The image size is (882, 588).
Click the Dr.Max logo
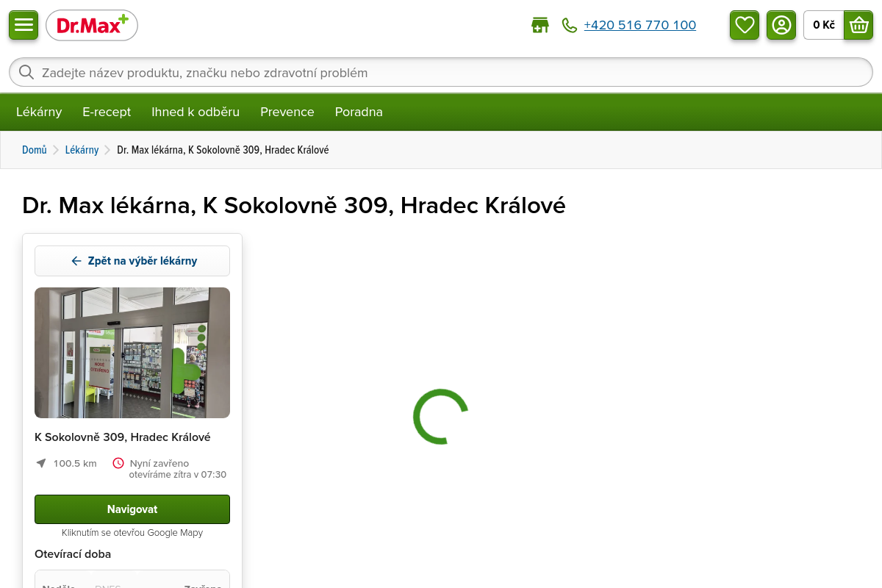pyautogui.click(x=92, y=25)
